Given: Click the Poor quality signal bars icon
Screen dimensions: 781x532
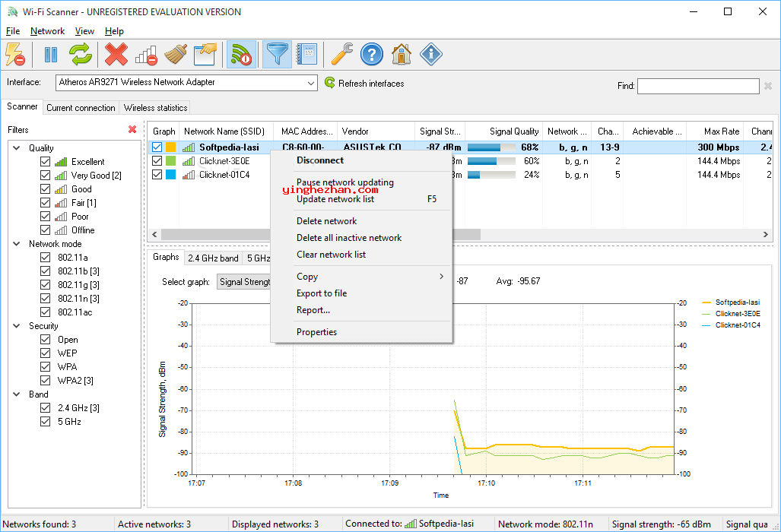Looking at the screenshot, I should 61,217.
